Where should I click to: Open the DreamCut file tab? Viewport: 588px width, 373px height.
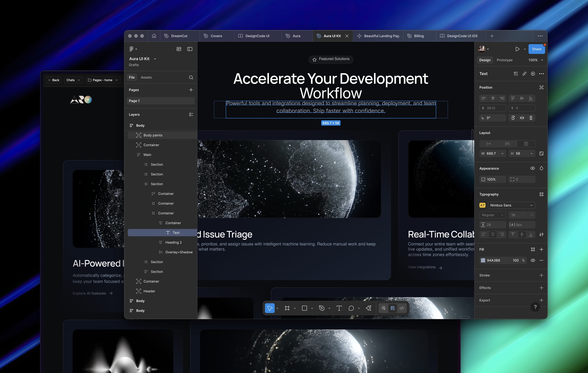coord(179,36)
